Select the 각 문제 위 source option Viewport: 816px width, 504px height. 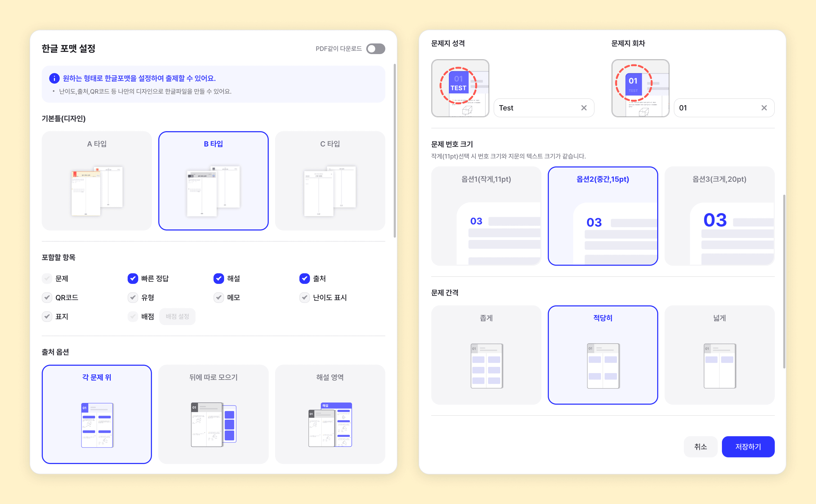coord(97,414)
